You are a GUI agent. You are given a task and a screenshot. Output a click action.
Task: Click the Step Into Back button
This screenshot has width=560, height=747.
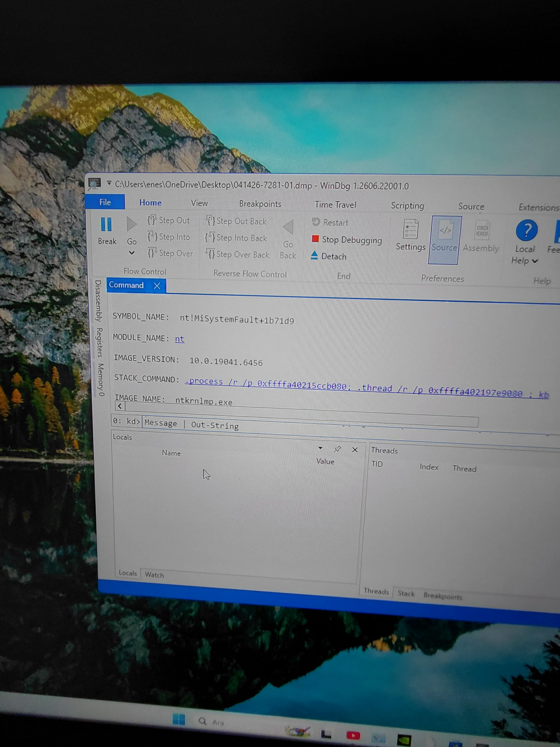pos(236,238)
